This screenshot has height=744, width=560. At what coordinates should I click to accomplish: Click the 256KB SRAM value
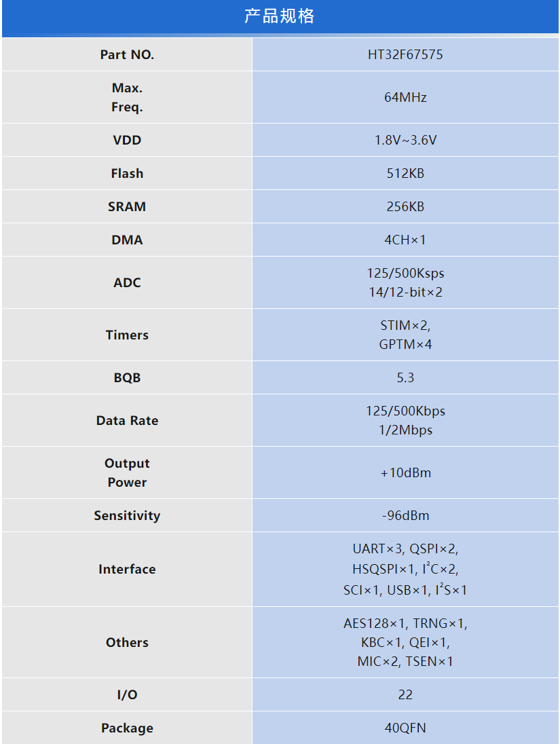405,207
